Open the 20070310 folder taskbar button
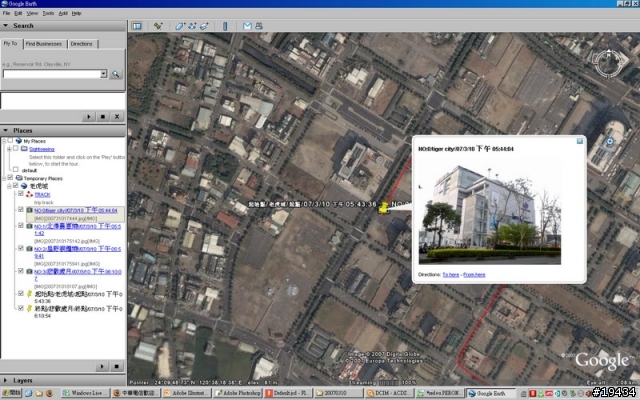Screen dimensions: 640x400 pos(338,393)
